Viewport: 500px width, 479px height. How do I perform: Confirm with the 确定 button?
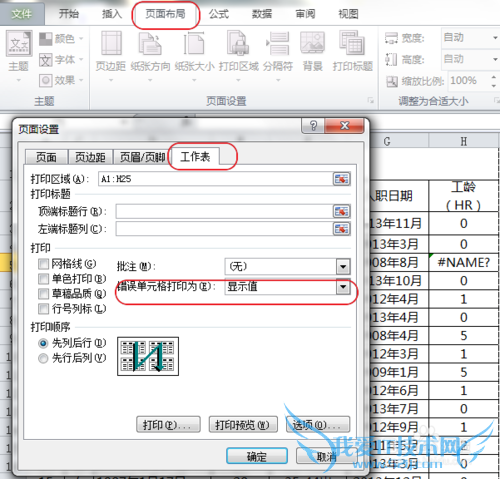point(257,456)
